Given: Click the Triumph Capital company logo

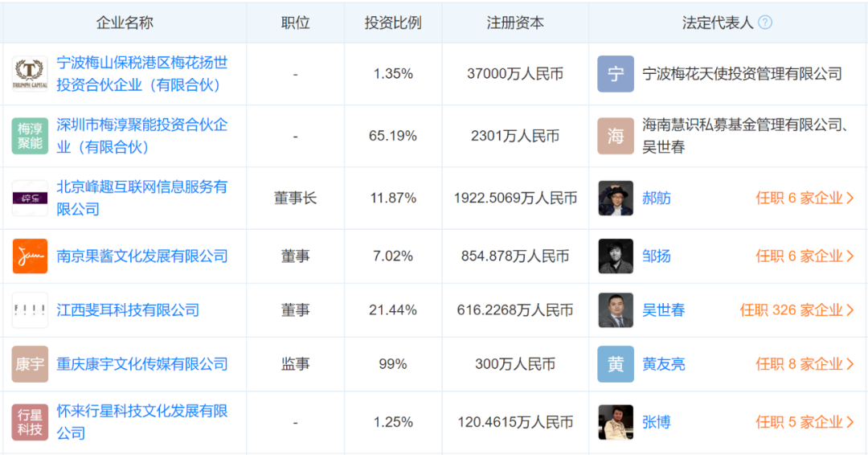Looking at the screenshot, I should coord(31,74).
